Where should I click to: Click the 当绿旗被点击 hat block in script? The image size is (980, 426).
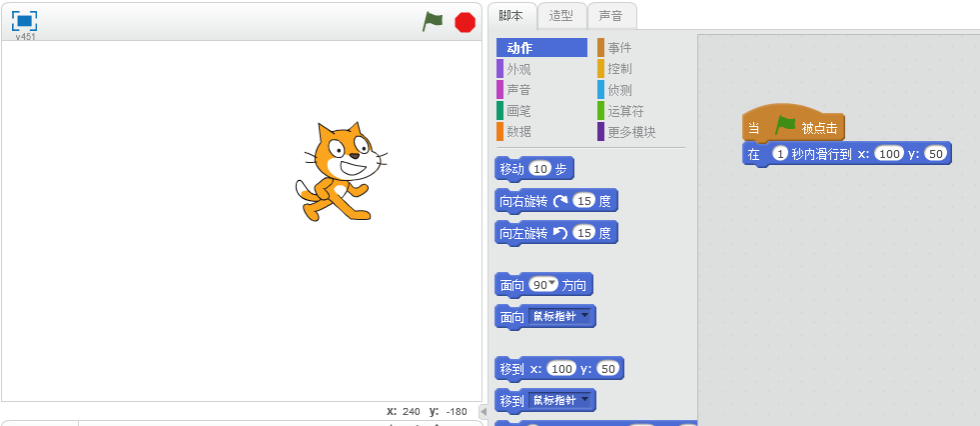(x=793, y=125)
